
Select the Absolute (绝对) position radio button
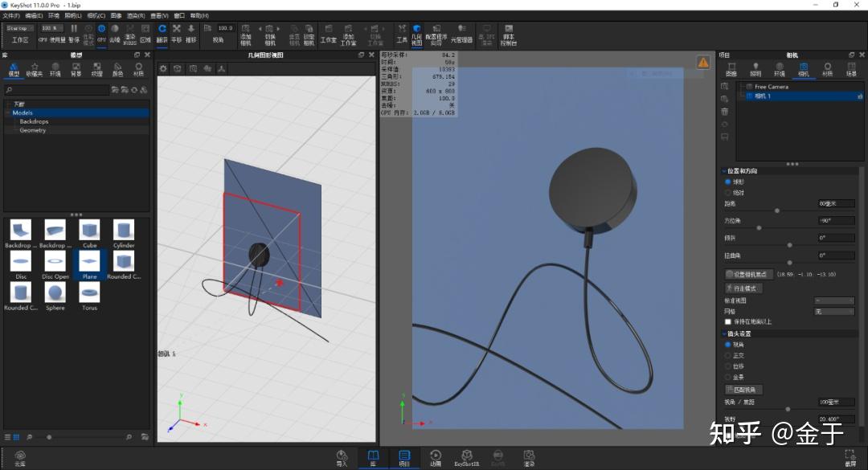click(x=728, y=193)
